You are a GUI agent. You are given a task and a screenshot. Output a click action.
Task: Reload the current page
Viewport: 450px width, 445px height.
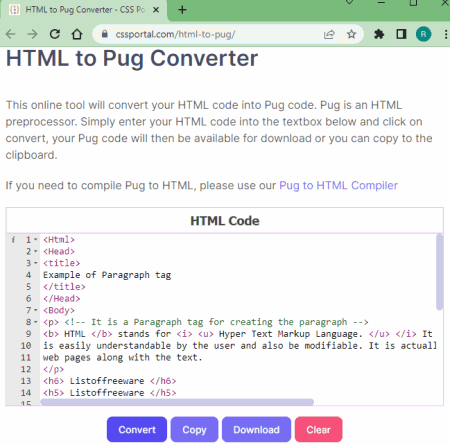point(55,34)
